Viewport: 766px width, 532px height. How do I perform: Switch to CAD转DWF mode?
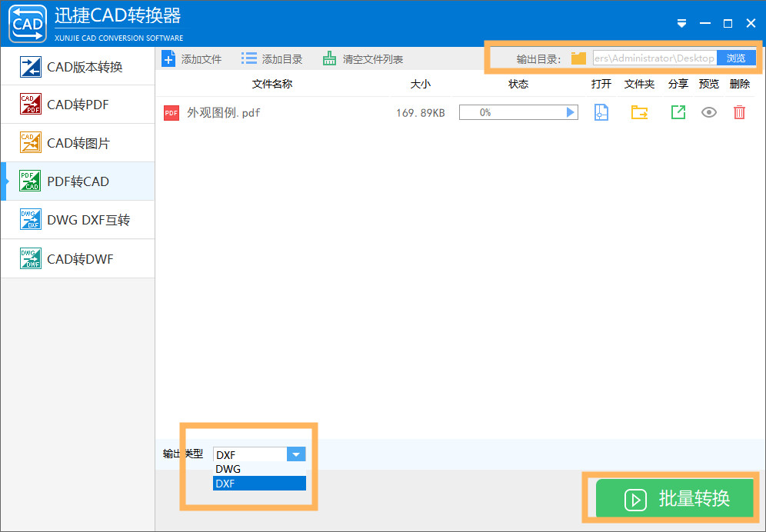78,259
